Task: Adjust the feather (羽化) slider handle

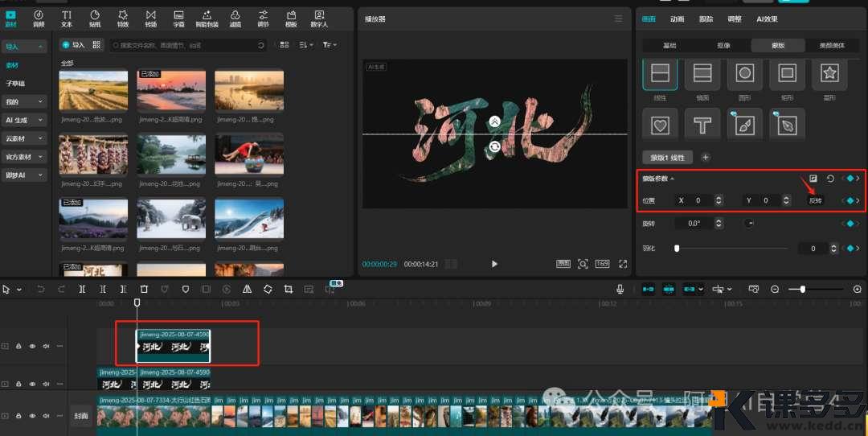Action: click(x=677, y=249)
